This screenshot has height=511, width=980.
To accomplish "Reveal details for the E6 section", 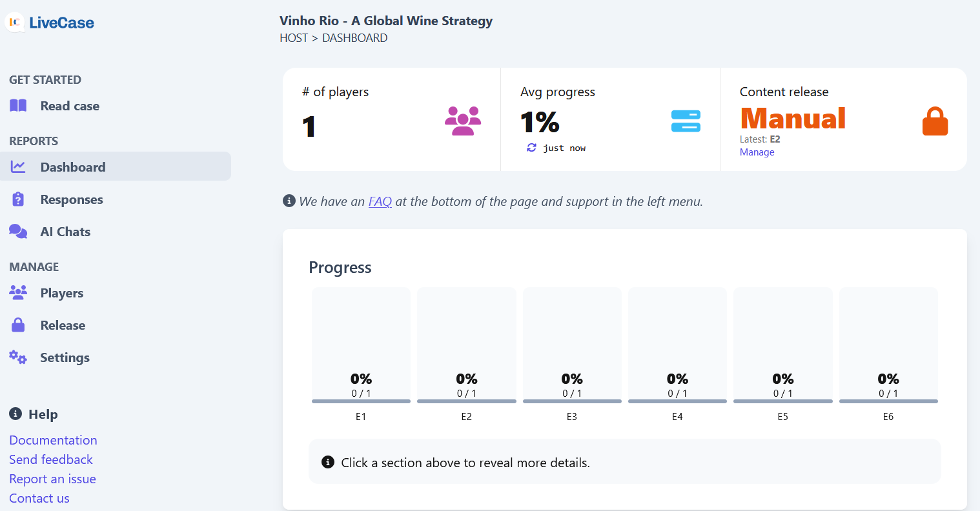I will tap(888, 345).
